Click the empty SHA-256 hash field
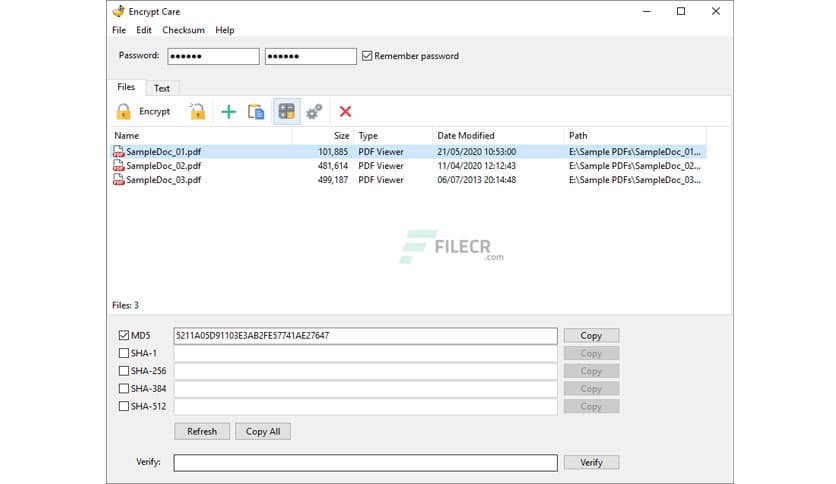 tap(365, 370)
